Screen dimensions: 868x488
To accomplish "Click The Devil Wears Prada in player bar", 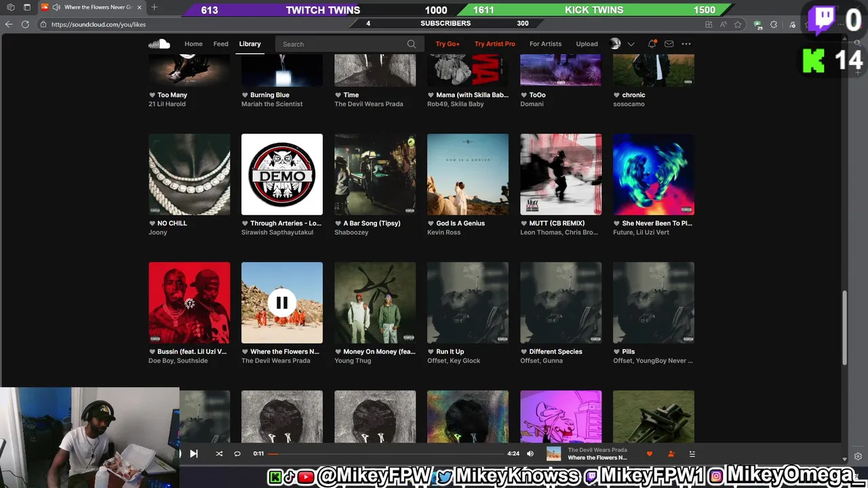I will click(x=597, y=450).
